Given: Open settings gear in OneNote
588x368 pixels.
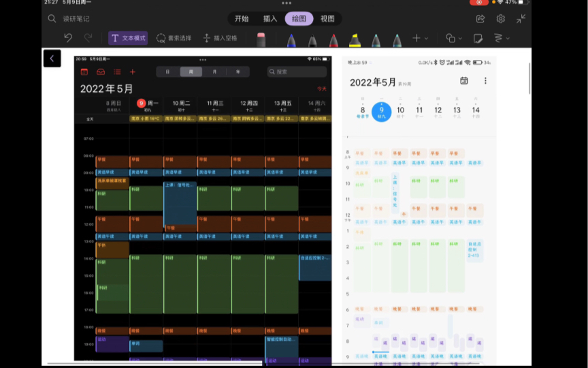Looking at the screenshot, I should point(501,18).
